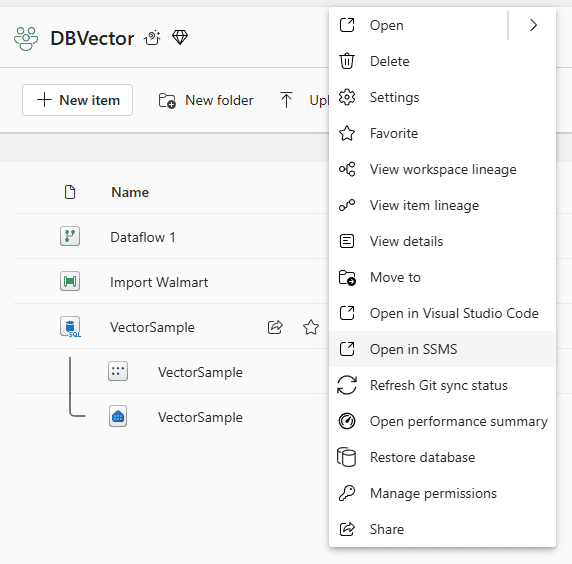This screenshot has height=564, width=572.
Task: Click the Share menu entry icon
Action: 347,529
